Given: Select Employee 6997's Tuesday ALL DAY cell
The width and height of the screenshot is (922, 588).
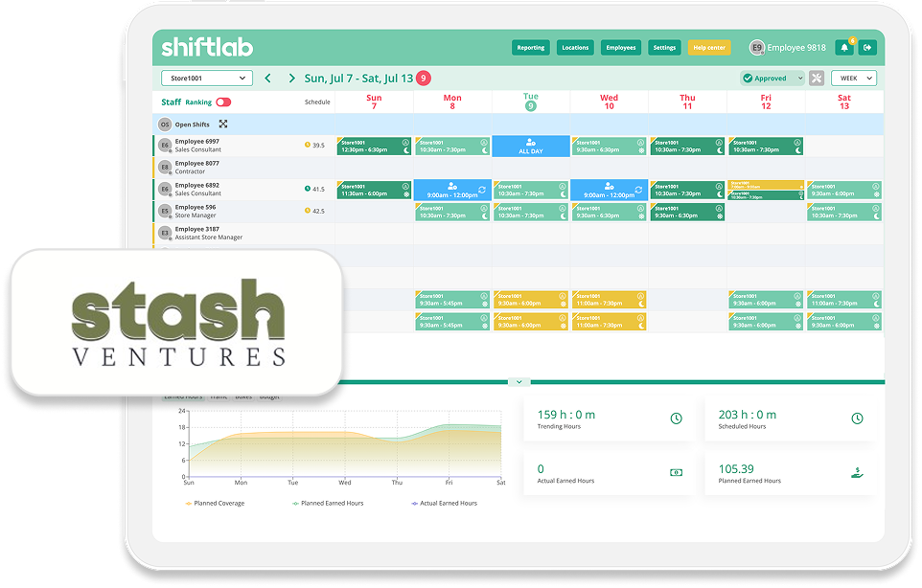Looking at the screenshot, I should (530, 145).
